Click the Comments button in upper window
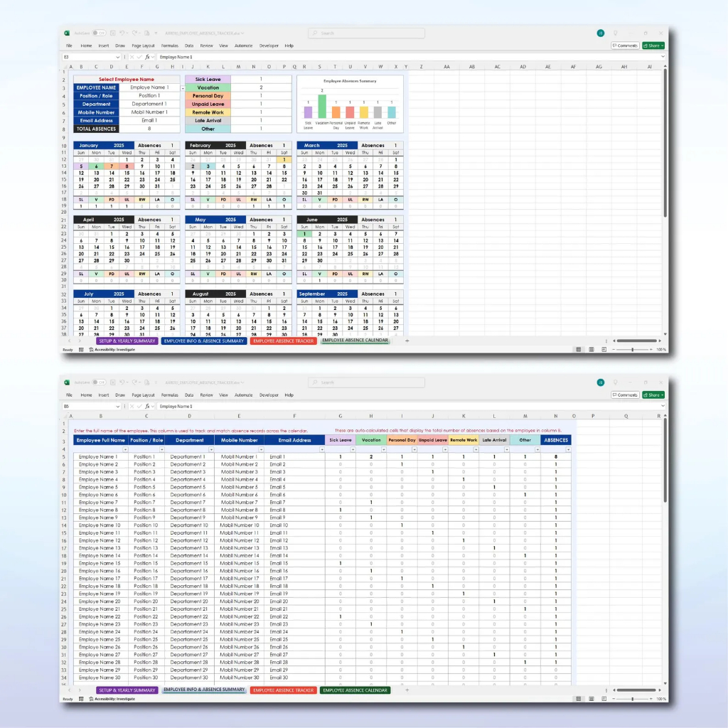728x728 pixels. [625, 45]
